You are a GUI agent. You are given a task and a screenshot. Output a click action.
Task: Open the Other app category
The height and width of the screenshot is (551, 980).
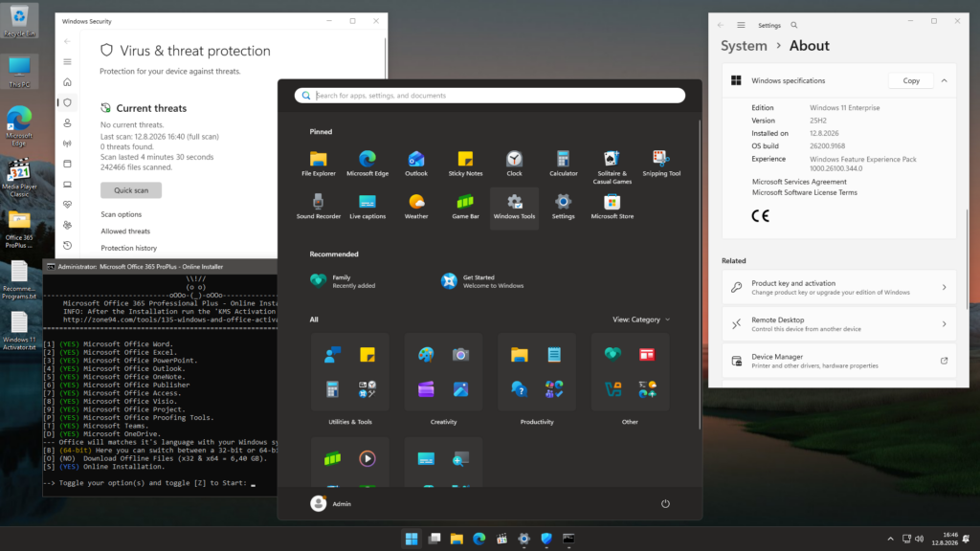(630, 372)
